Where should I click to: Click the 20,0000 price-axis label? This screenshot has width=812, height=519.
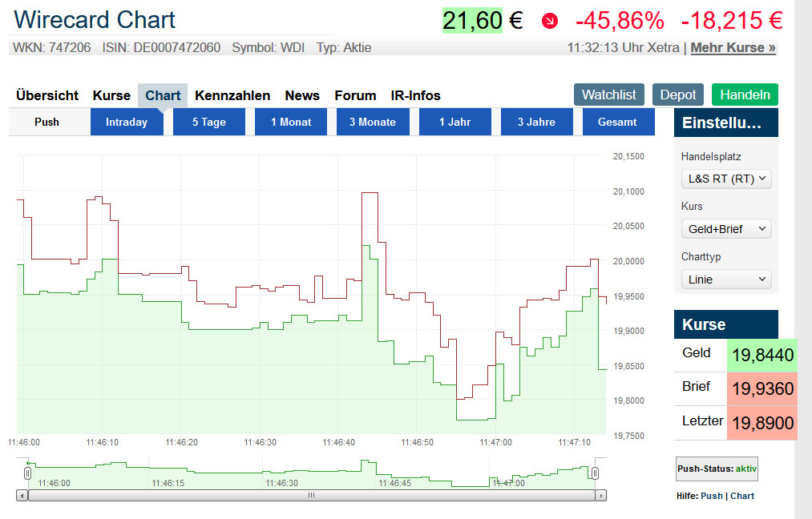click(628, 261)
